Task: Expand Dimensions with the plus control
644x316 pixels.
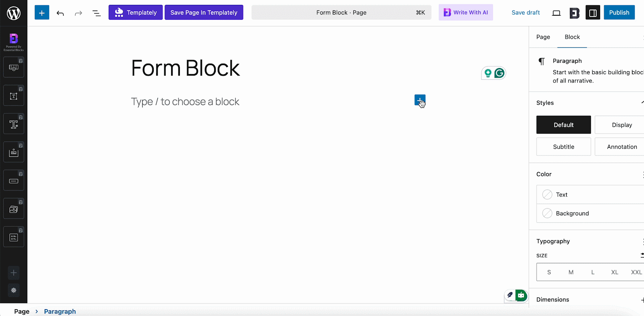Action: tap(642, 299)
